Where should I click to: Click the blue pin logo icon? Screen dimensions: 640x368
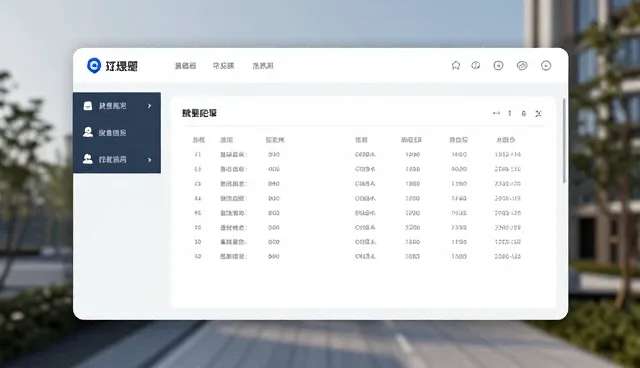(94, 65)
